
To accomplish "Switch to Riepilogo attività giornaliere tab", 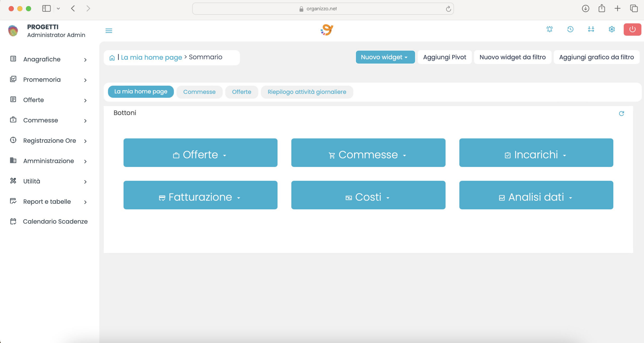I will pos(307,92).
